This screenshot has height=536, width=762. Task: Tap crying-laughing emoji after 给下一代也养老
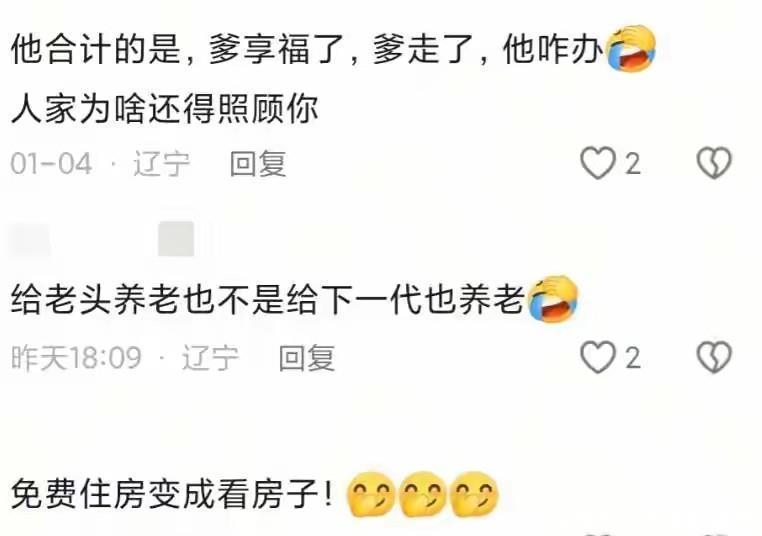click(553, 298)
